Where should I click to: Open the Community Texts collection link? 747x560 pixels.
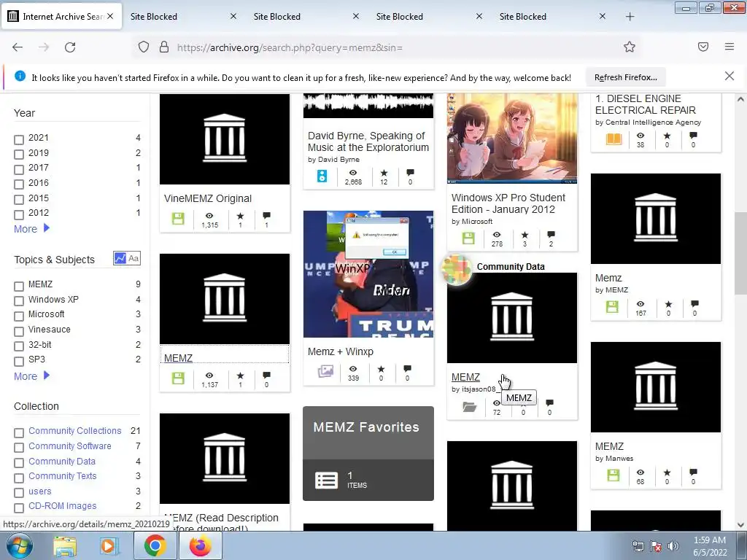tap(63, 475)
